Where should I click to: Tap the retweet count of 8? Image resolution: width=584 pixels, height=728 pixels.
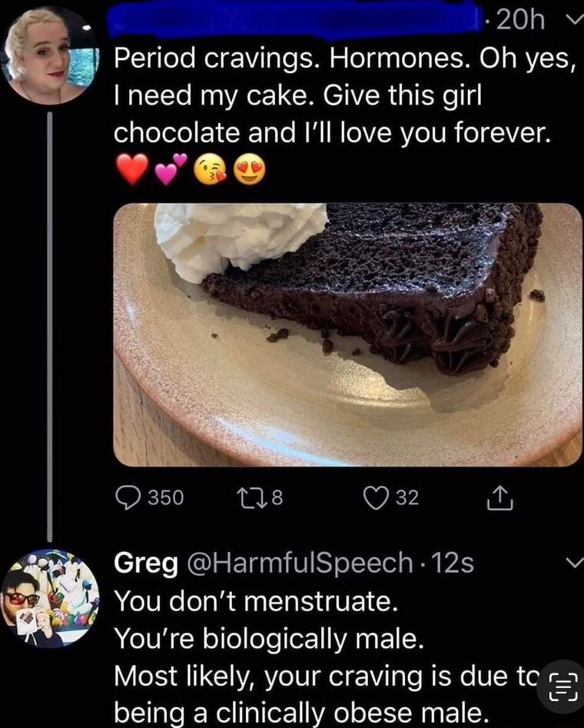(x=277, y=497)
